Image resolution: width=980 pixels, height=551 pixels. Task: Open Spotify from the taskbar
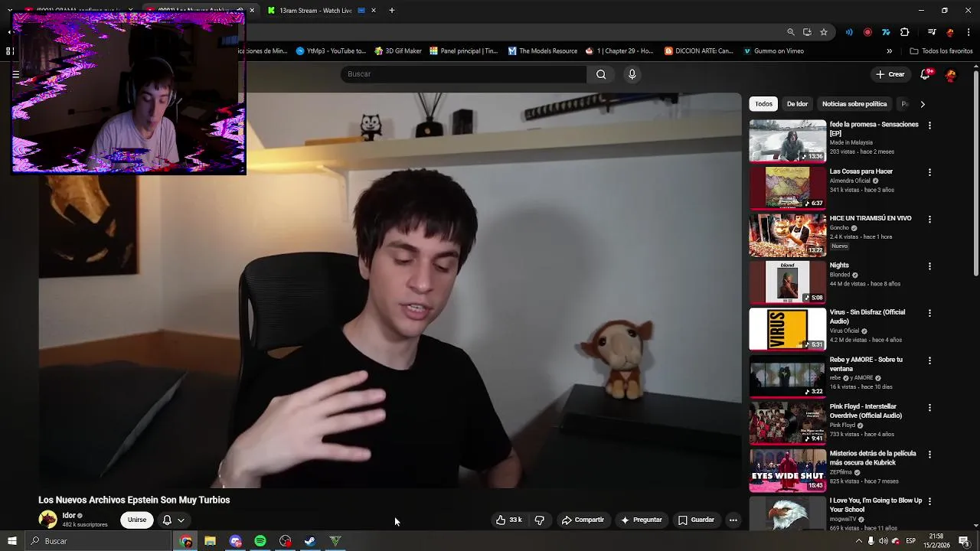click(x=260, y=541)
